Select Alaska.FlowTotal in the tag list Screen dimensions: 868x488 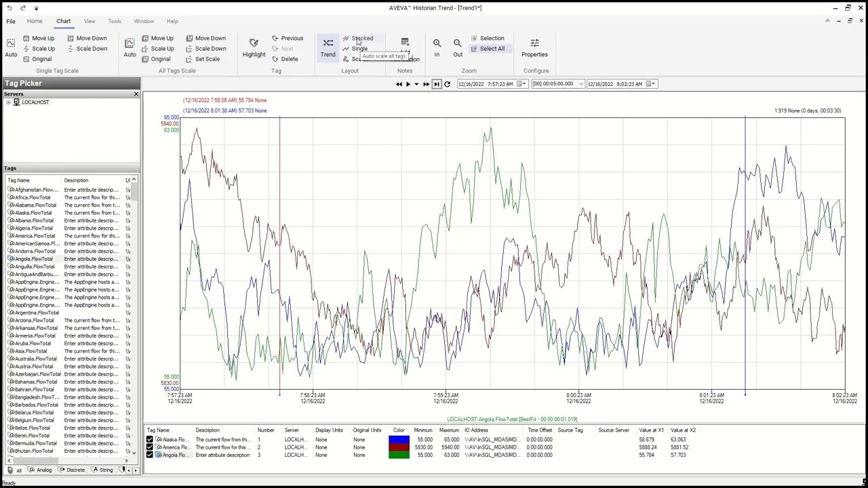point(33,213)
